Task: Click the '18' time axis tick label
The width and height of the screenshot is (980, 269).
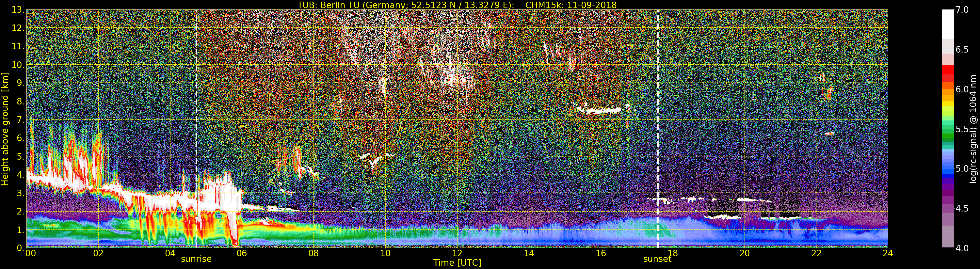Action: 673,253
